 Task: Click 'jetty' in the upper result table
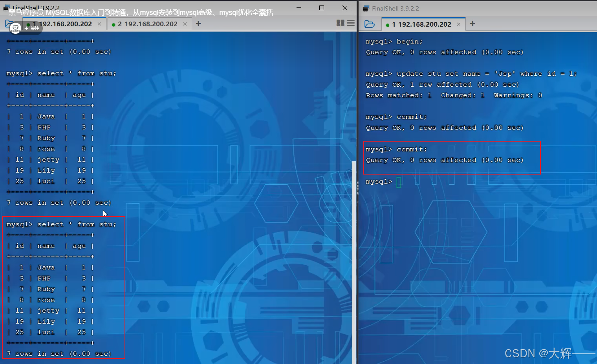48,160
